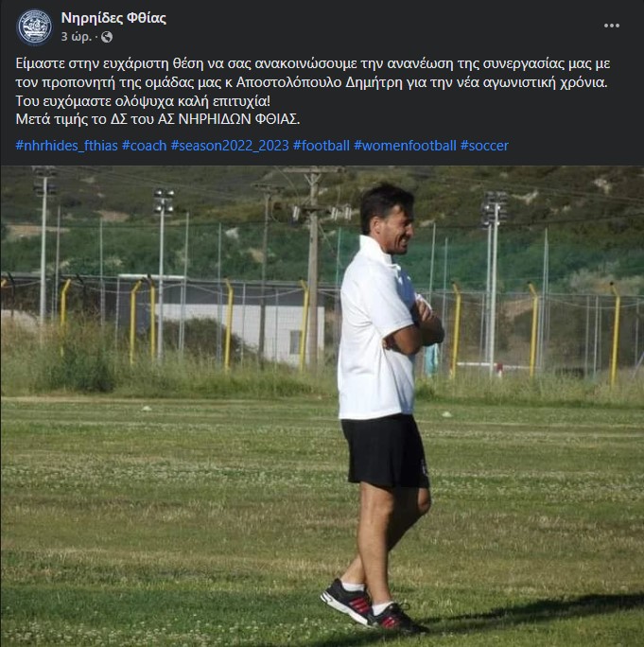Open the coach photo in viewer
This screenshot has width=644, height=647.
pyautogui.click(x=322, y=407)
